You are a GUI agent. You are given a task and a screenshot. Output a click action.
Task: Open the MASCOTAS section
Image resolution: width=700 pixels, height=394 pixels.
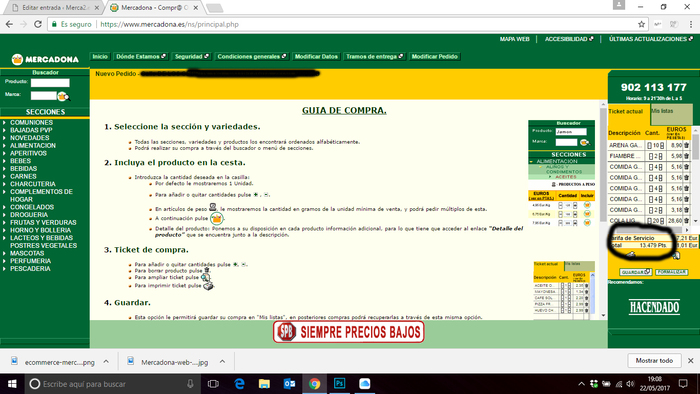click(27, 253)
